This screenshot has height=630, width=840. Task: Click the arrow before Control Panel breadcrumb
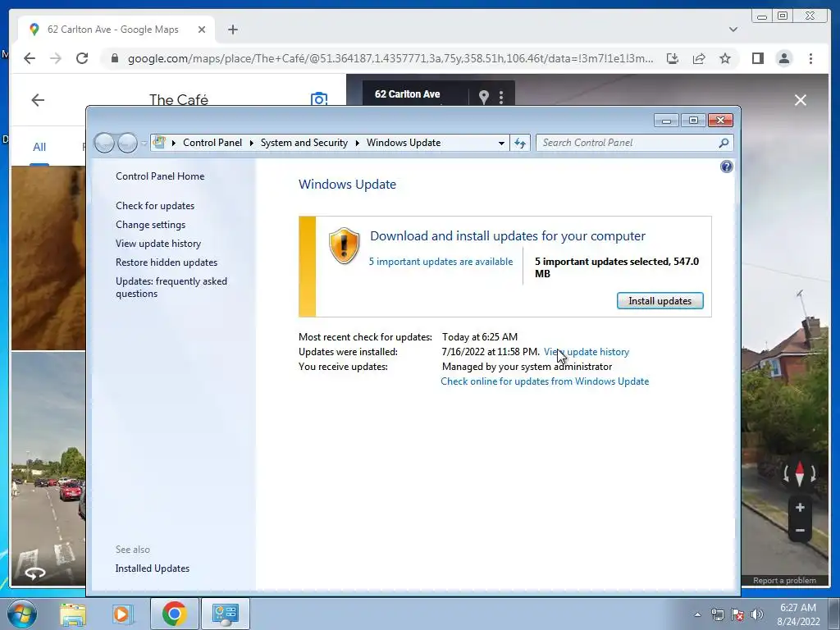tap(174, 143)
